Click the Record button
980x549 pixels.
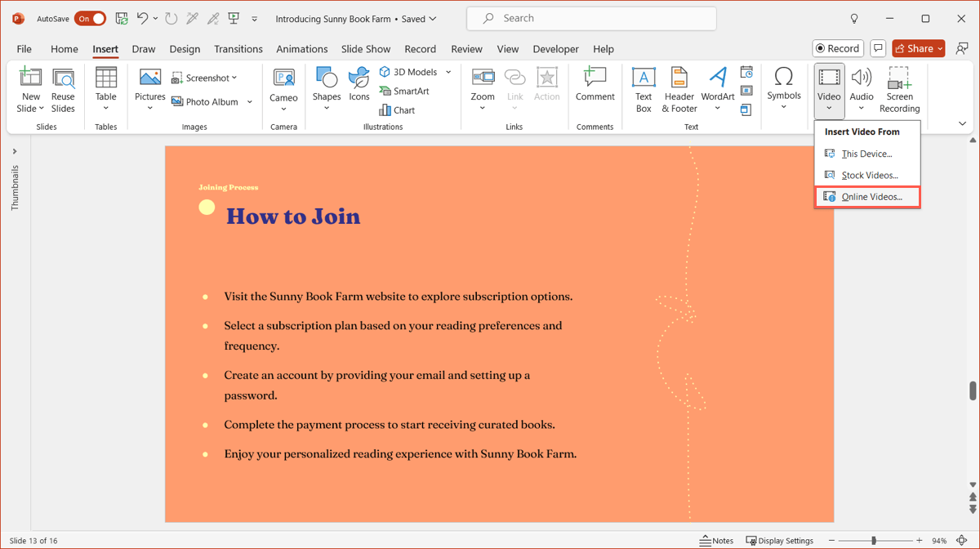(x=838, y=48)
